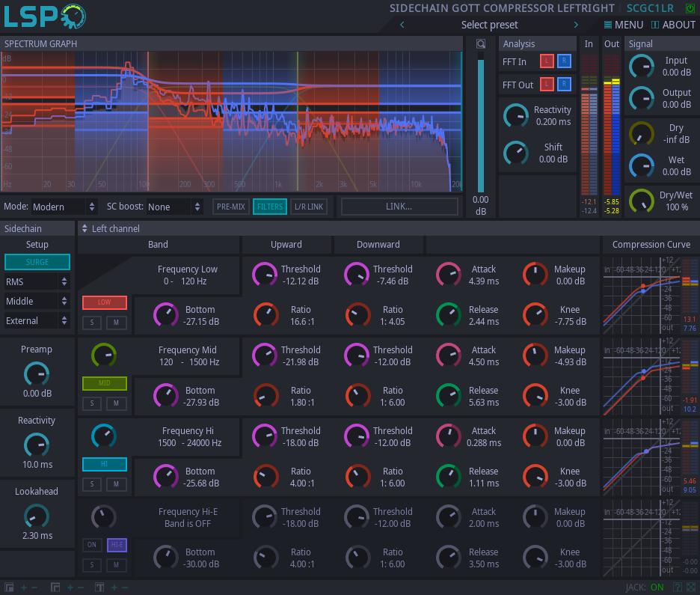Click the LINK... button
The width and height of the screenshot is (700, 595).
tap(399, 206)
